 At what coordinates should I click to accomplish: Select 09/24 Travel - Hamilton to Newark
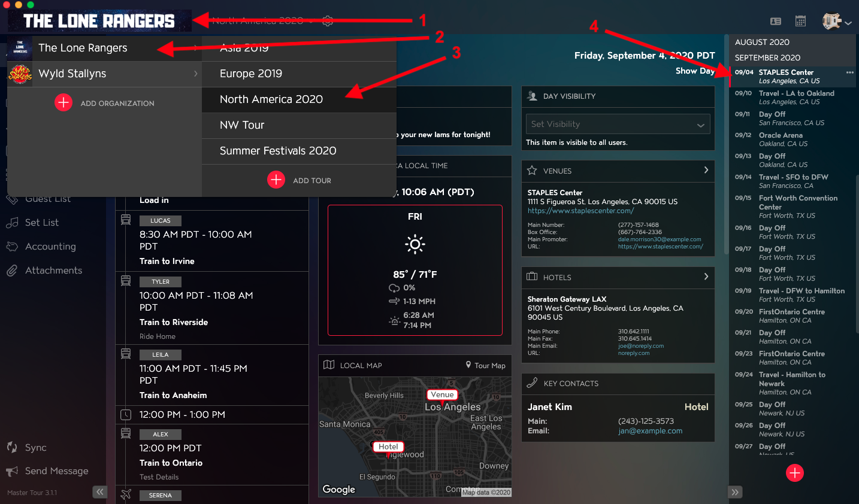coord(792,383)
